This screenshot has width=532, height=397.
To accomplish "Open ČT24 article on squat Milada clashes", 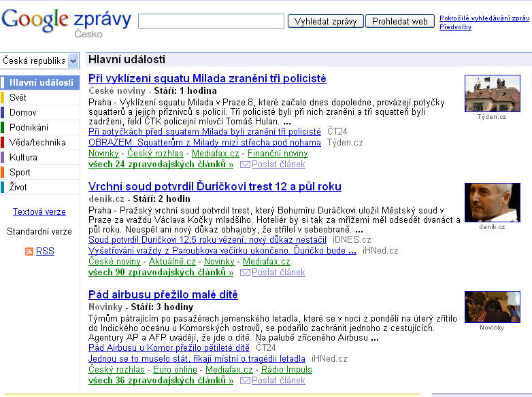I will 205,132.
